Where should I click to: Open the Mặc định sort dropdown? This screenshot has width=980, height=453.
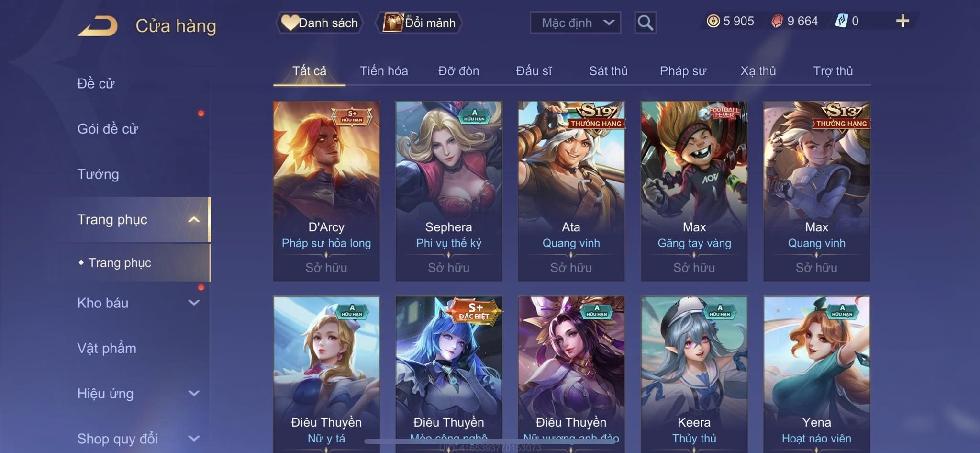coord(575,23)
